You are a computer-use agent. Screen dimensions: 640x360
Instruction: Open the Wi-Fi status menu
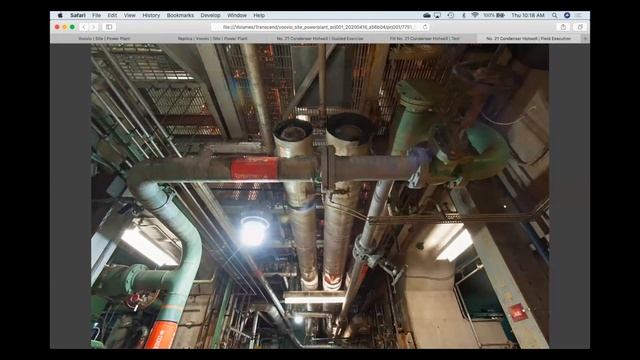(x=475, y=15)
